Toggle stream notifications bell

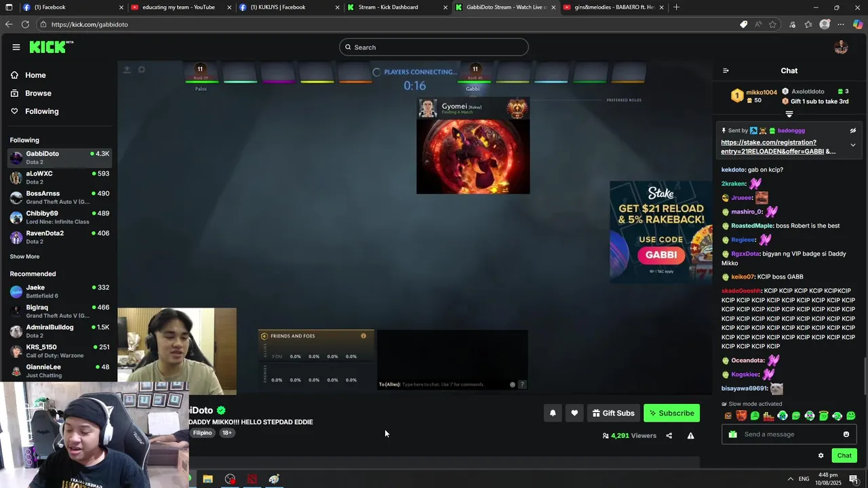pyautogui.click(x=553, y=413)
